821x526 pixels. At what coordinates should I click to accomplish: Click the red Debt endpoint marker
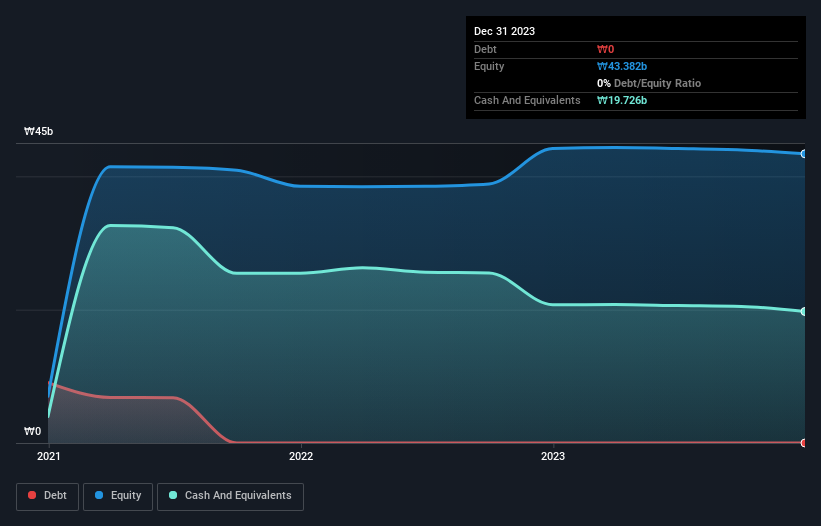804,443
